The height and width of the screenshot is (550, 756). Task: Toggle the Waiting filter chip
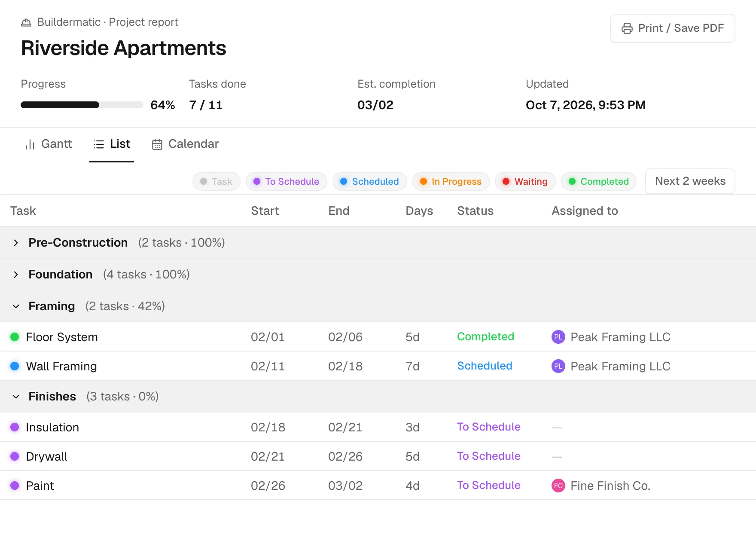pyautogui.click(x=525, y=181)
